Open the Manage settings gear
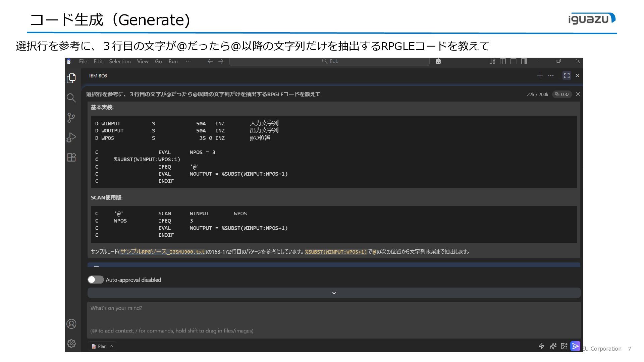The image size is (644, 362). pos(71,343)
